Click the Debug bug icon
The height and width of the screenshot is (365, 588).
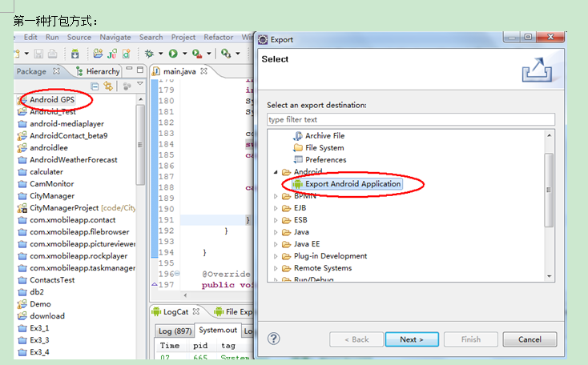pyautogui.click(x=149, y=54)
